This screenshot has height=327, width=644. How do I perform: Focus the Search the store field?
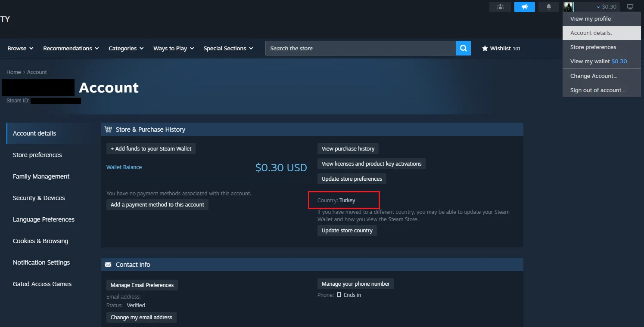[x=360, y=49]
